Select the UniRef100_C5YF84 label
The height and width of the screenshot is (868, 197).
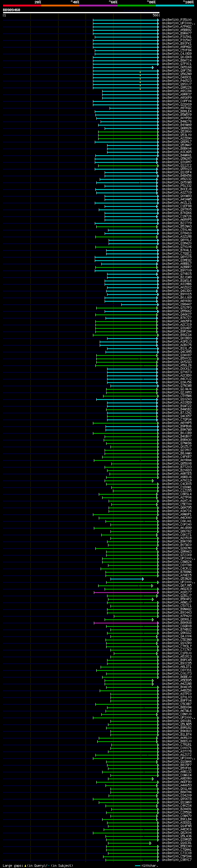(x=176, y=50)
